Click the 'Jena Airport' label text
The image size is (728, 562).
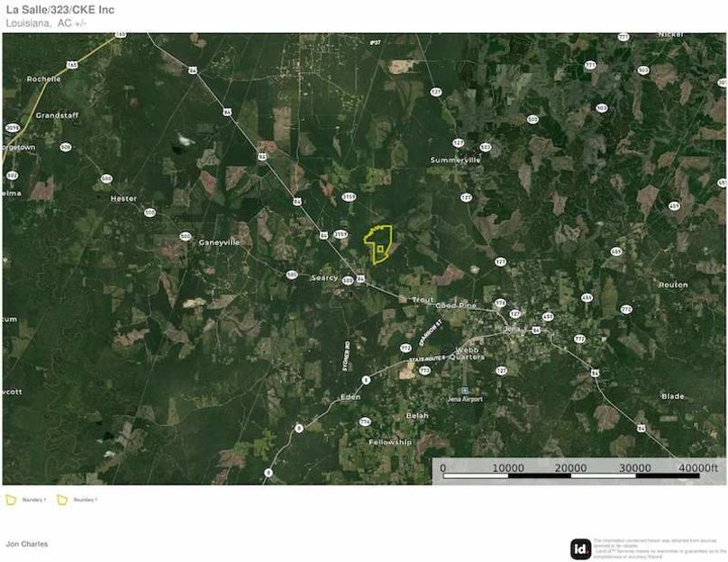tap(465, 399)
